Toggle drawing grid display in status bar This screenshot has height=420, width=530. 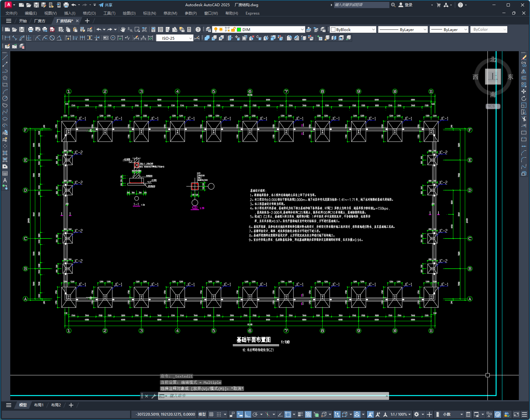[211, 414]
